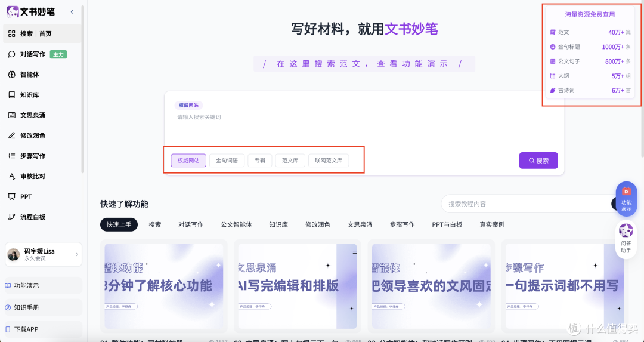Open the 知识库 book icon
This screenshot has width=644, height=342.
coord(11,94)
